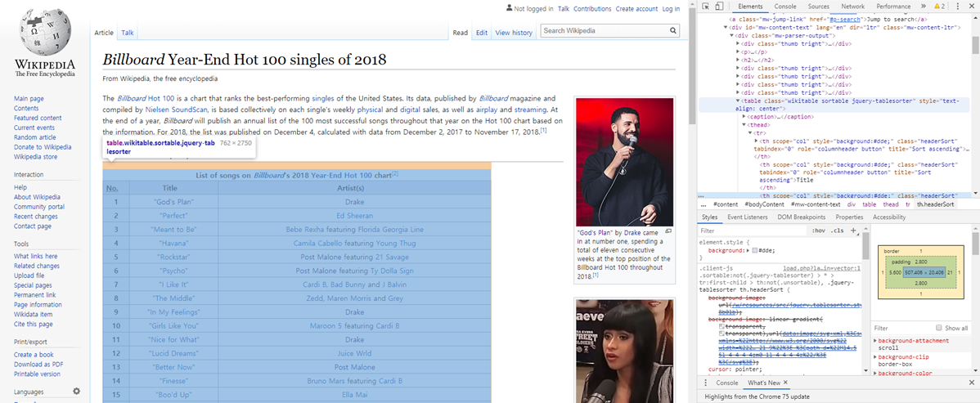Viewport: 980px width, 403px height.
Task: Click the "Lucid Dreams" song cell
Action: 173,353
